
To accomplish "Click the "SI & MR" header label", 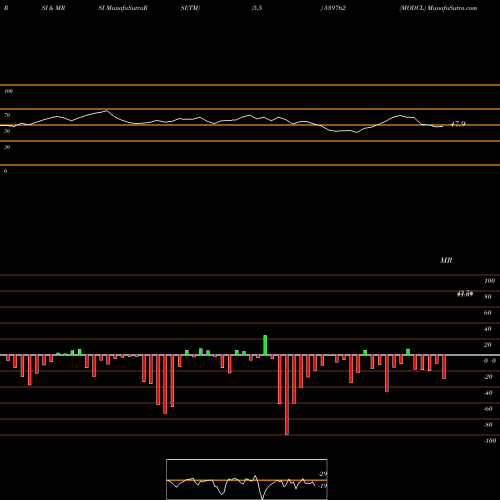I will pos(53,8).
